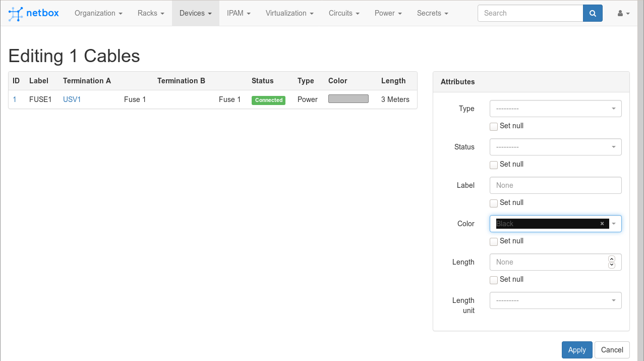Open the Devices menu

coord(195,13)
